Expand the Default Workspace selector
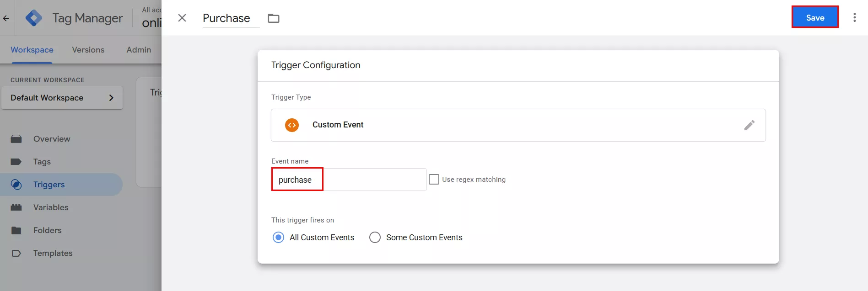 pos(62,98)
